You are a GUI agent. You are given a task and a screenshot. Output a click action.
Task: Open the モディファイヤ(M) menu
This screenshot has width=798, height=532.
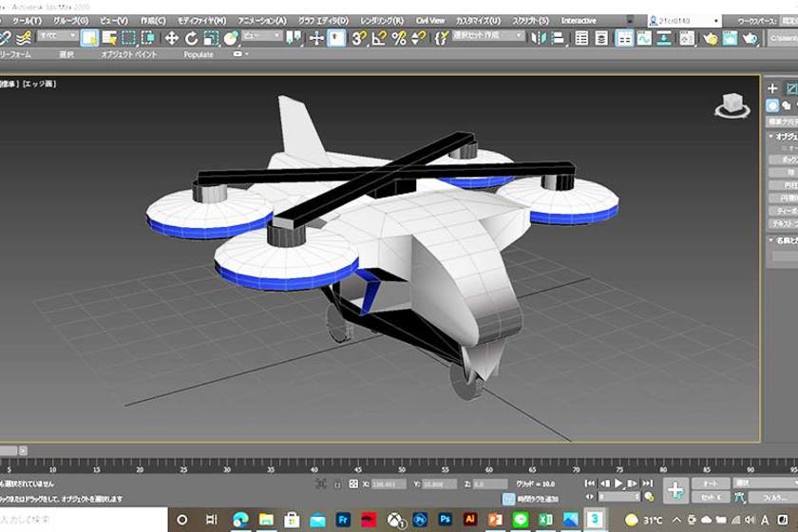(199, 20)
